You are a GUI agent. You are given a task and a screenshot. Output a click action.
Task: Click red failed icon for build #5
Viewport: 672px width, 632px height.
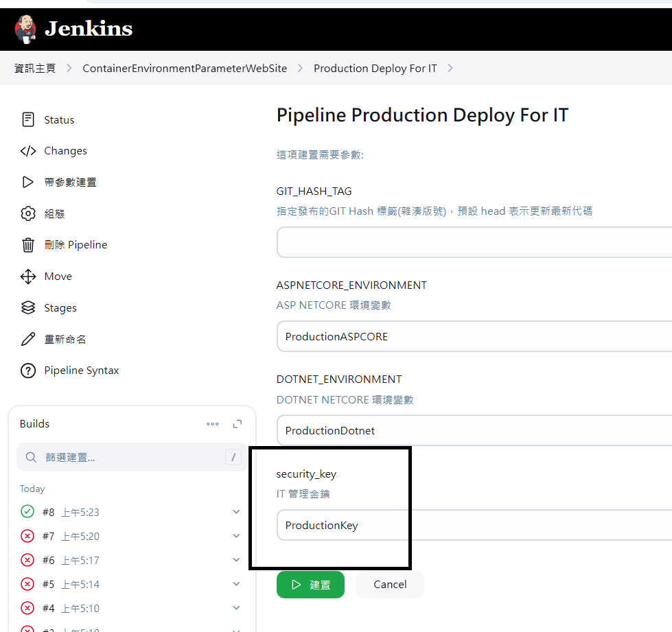coord(27,583)
